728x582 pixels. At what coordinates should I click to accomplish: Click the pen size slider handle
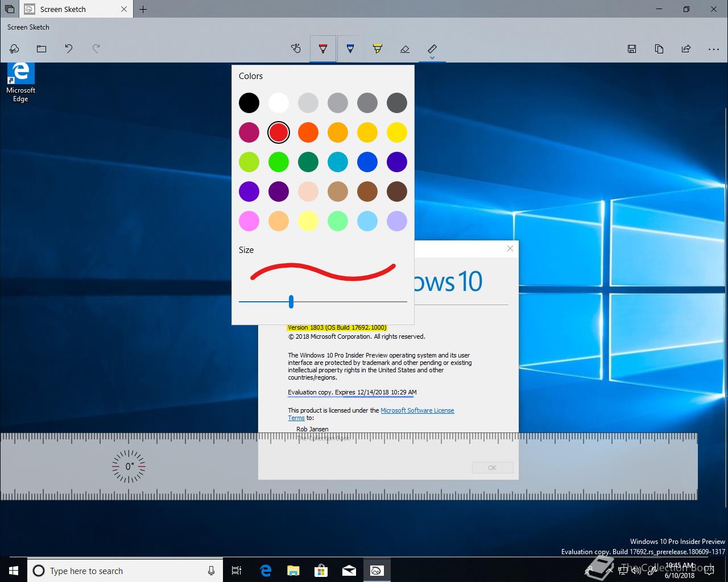[x=291, y=301]
